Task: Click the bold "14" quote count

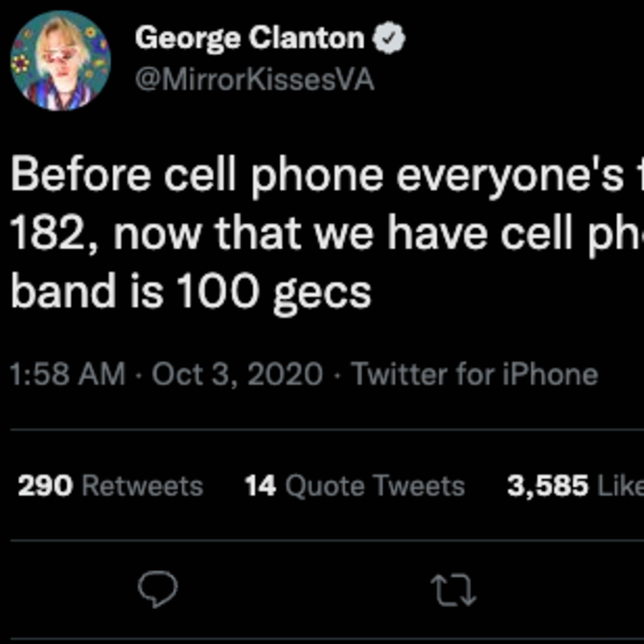Action: [260, 486]
